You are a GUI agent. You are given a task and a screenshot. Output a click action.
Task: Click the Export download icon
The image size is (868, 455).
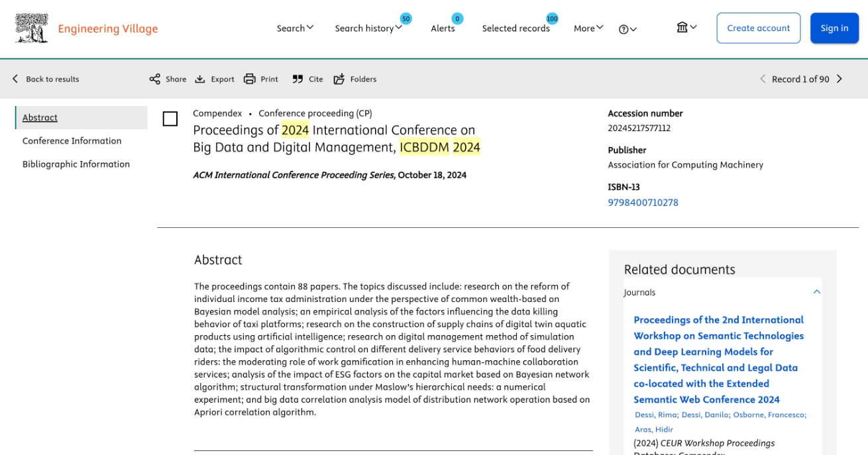200,79
